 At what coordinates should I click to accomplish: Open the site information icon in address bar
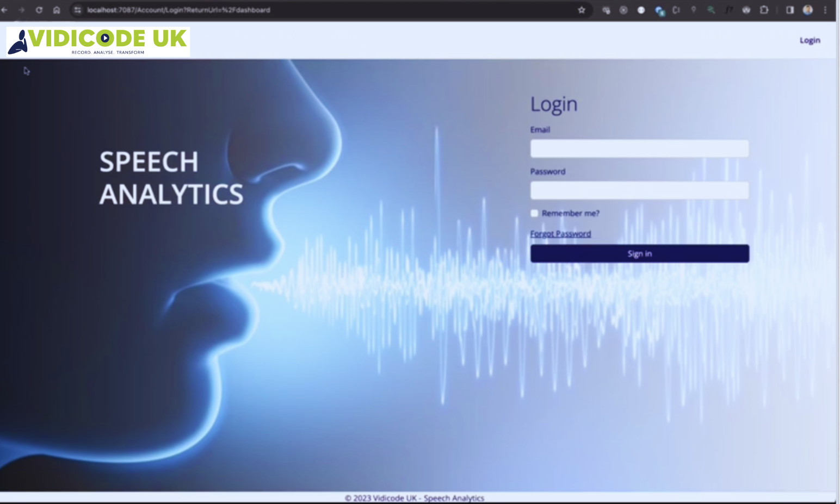[x=77, y=10]
